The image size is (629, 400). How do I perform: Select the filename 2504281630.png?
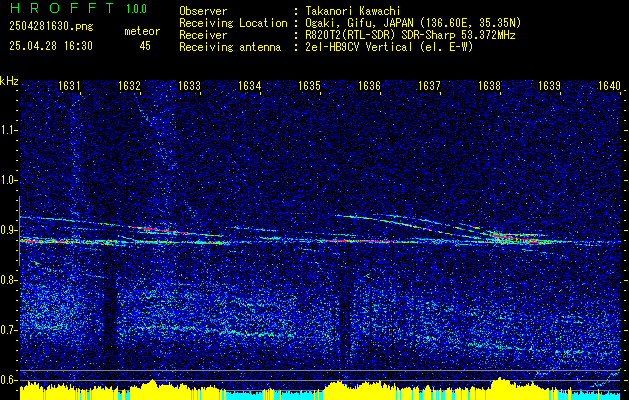tap(51, 27)
